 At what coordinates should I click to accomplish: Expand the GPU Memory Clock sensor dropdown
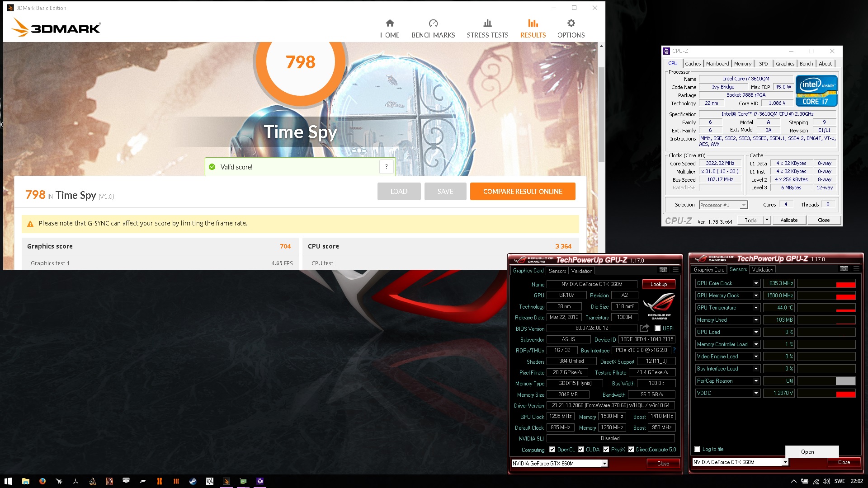(x=755, y=296)
